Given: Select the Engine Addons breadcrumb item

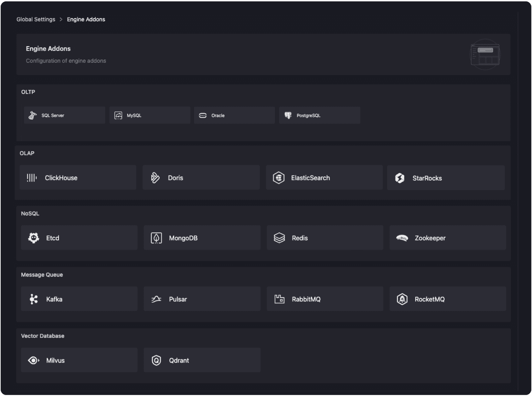Looking at the screenshot, I should point(86,19).
